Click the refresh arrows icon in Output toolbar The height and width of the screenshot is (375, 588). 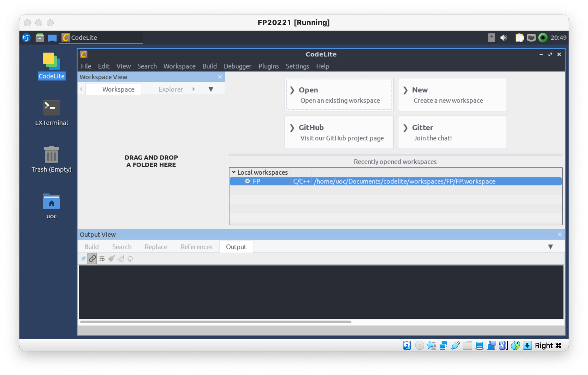[130, 259]
